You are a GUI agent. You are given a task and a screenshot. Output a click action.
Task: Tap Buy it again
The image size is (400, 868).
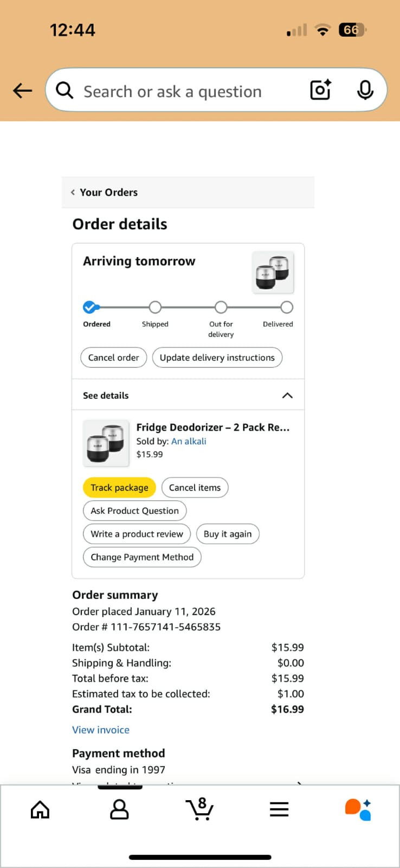click(228, 534)
